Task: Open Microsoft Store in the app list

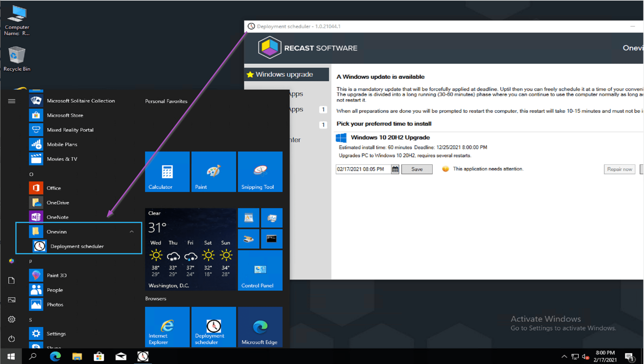Action: [x=65, y=115]
